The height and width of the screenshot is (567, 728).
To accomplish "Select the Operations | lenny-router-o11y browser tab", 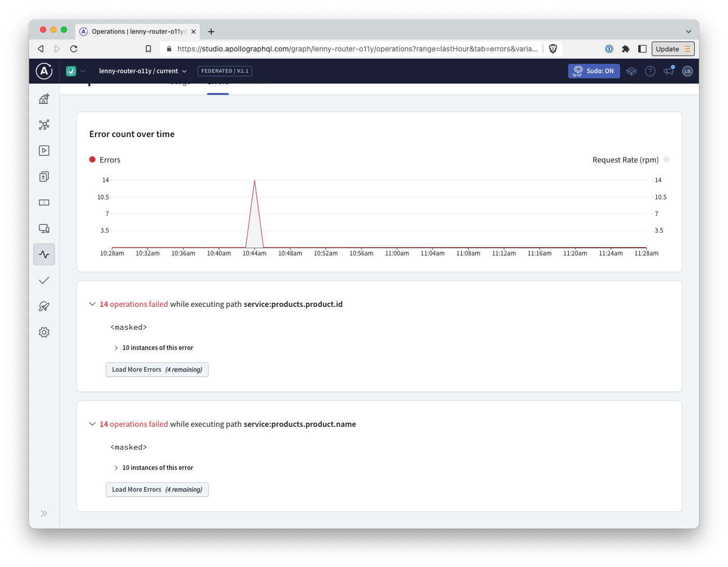I will (x=138, y=32).
